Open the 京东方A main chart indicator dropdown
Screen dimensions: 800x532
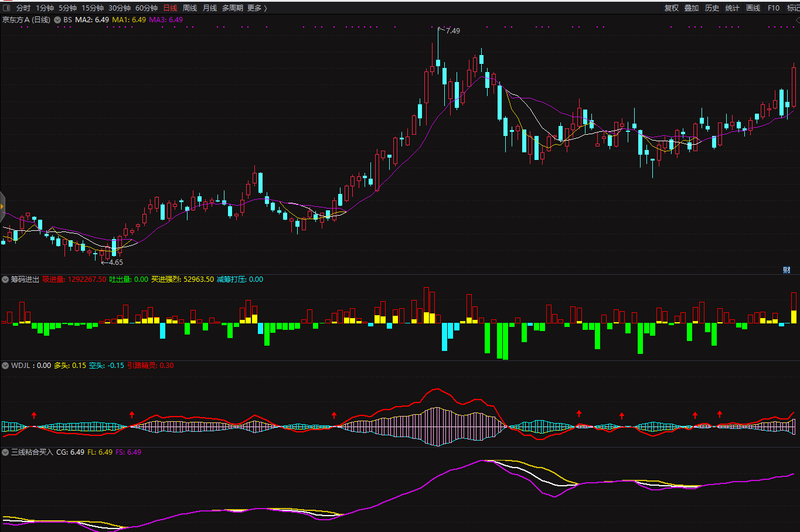tap(57, 20)
